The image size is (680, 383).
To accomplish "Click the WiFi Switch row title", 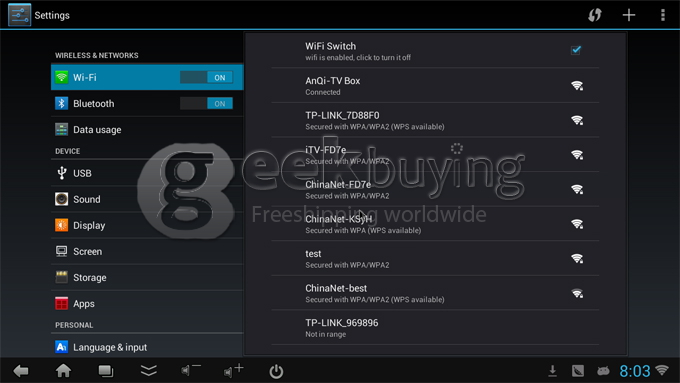I will 330,46.
